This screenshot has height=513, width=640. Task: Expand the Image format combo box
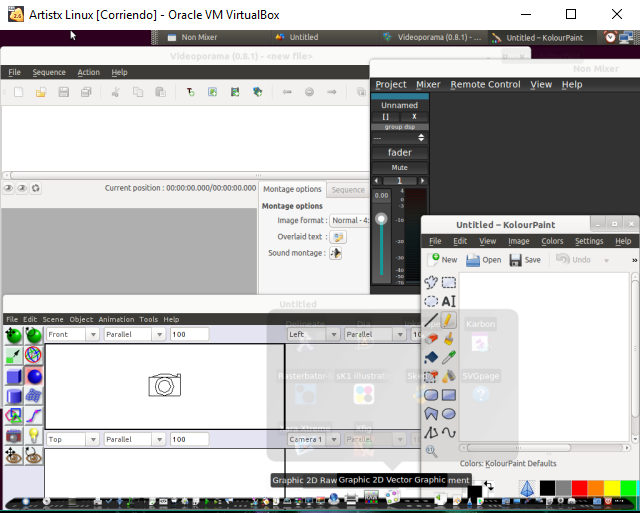[349, 220]
